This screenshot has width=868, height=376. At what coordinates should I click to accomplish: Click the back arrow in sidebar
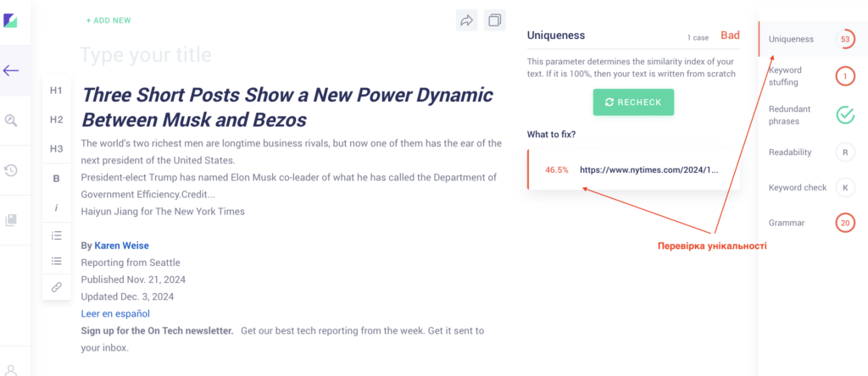click(12, 70)
